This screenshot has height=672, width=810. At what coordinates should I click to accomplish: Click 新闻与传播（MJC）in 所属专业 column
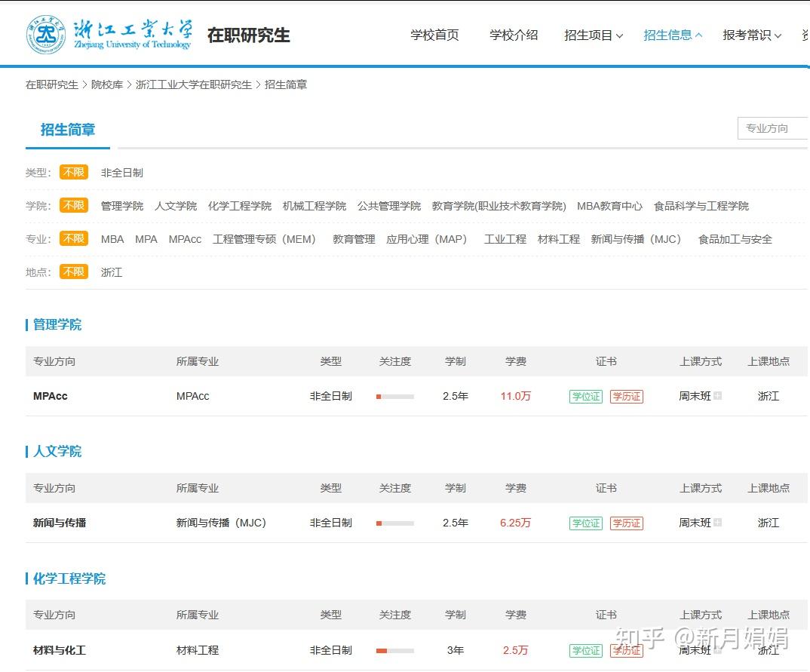pyautogui.click(x=221, y=523)
